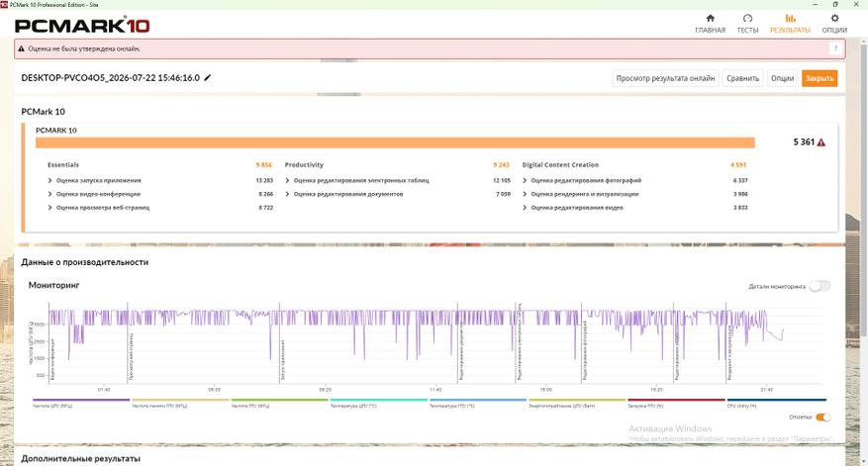Click the Productivity heading
This screenshot has width=868, height=466.
[304, 165]
